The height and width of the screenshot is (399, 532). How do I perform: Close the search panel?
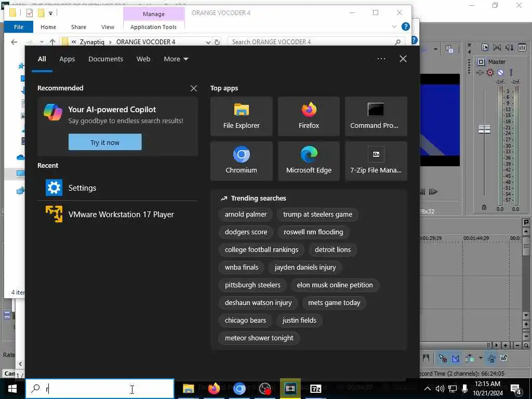pos(403,59)
